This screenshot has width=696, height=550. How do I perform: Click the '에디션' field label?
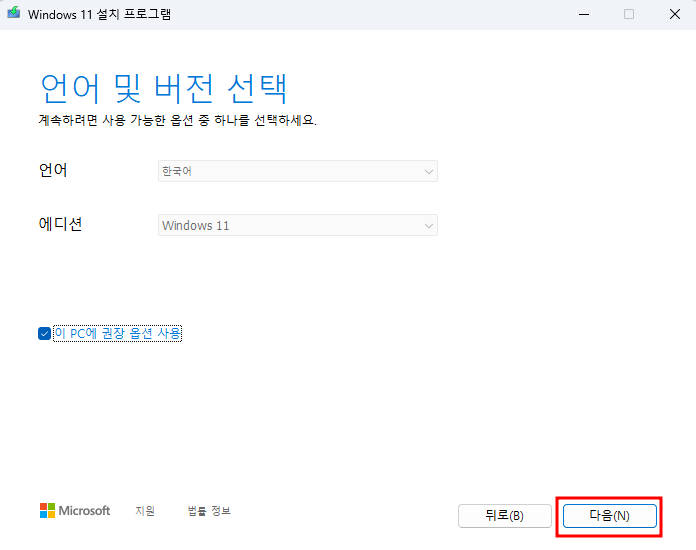tap(60, 224)
